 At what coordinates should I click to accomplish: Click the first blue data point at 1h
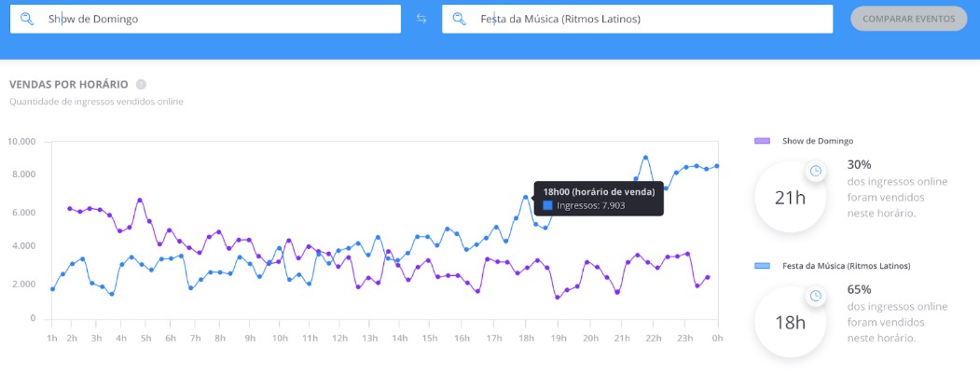pos(52,289)
